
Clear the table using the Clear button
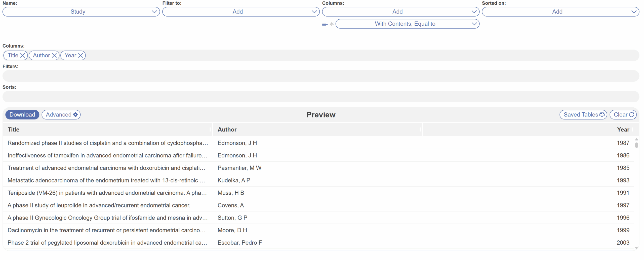623,115
